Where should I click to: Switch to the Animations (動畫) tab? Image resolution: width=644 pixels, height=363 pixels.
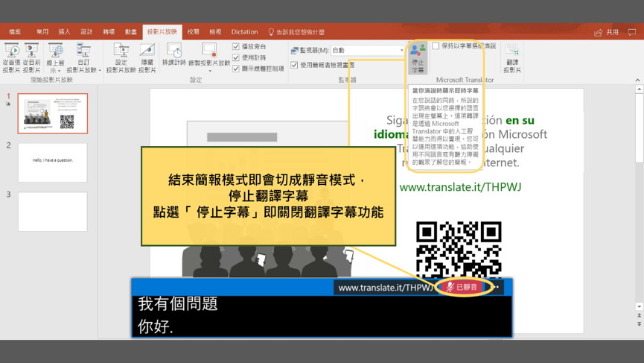tap(130, 32)
